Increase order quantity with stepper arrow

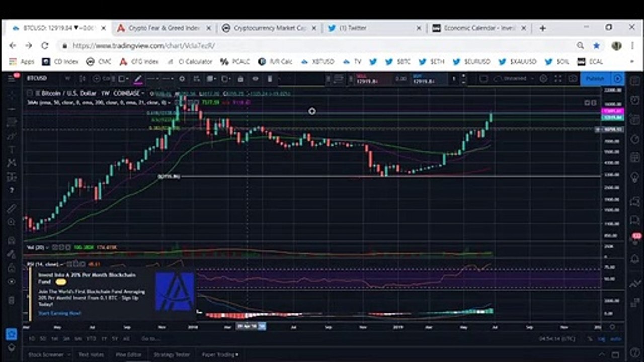pos(463,76)
